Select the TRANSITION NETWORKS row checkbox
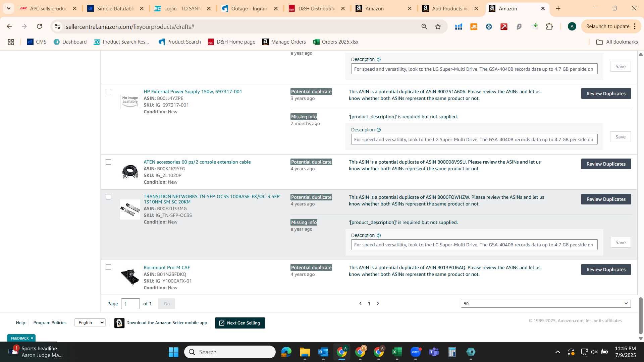This screenshot has height=362, width=644. (108, 197)
